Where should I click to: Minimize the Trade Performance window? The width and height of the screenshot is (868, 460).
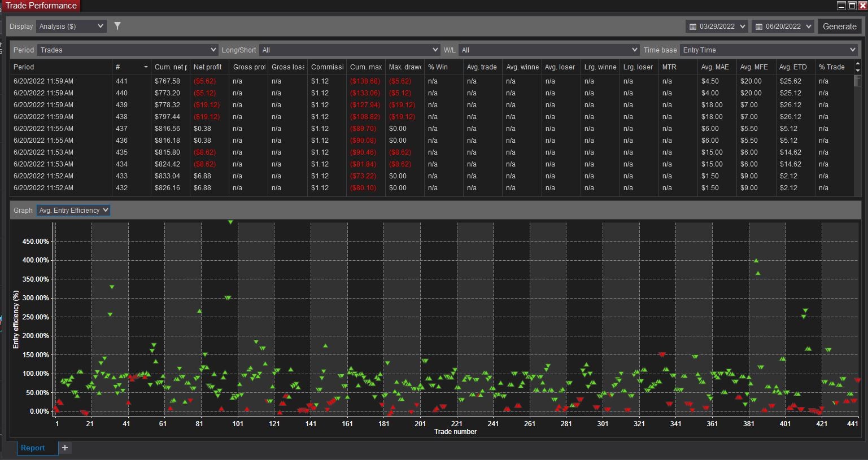pos(841,6)
